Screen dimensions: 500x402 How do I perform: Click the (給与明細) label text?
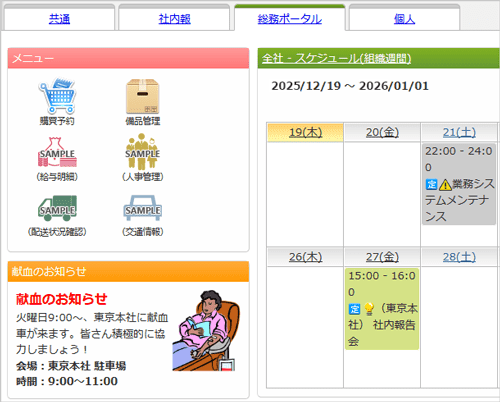[x=57, y=177]
